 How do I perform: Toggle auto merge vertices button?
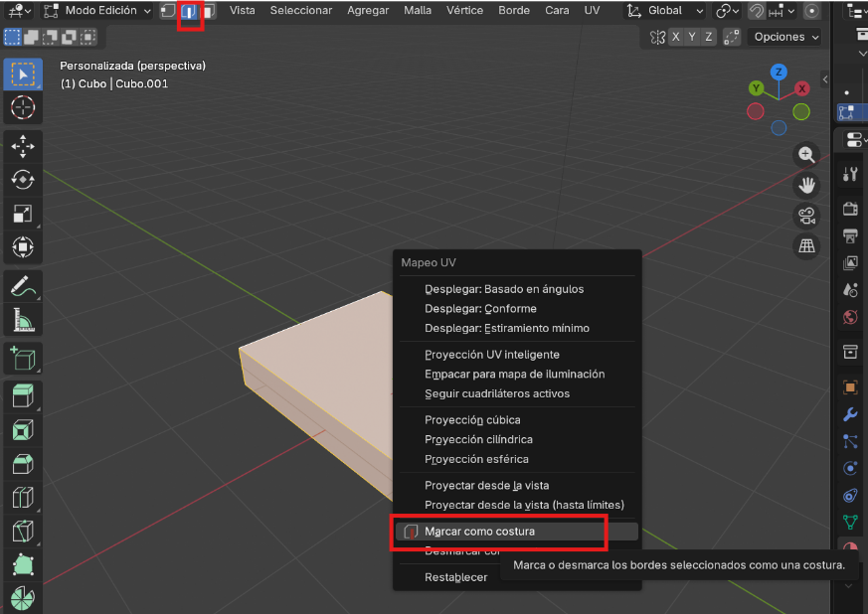[732, 37]
